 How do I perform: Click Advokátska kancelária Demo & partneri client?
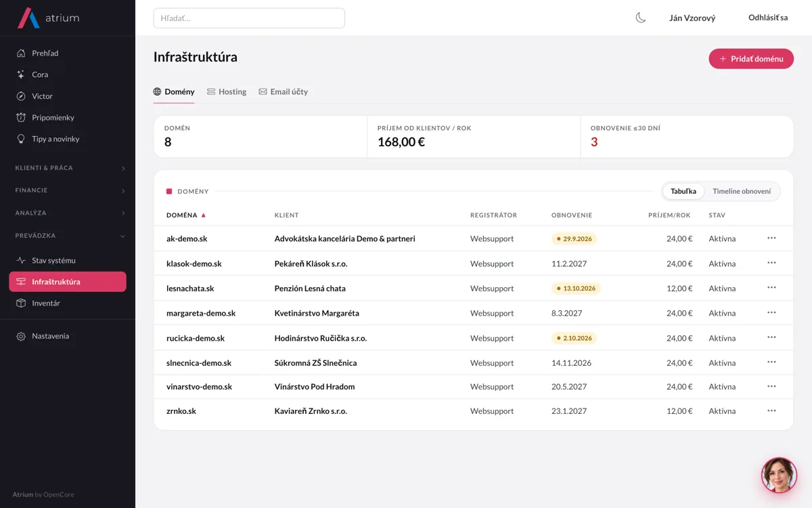click(x=345, y=238)
